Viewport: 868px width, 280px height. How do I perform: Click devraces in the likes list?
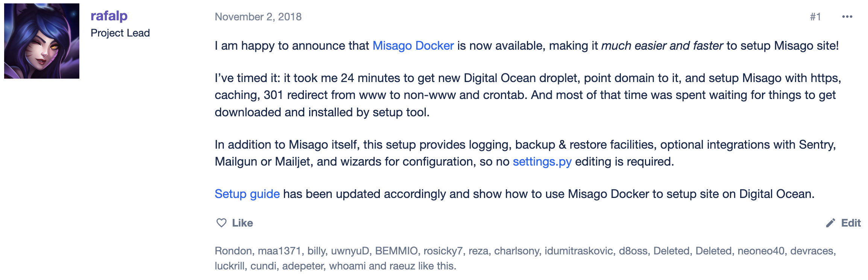click(x=812, y=251)
